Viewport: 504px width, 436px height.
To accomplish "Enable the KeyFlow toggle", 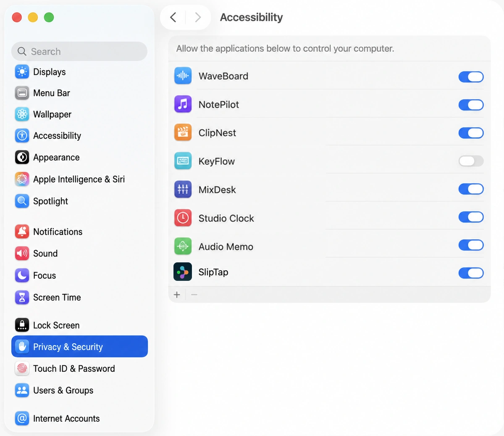I will (471, 161).
